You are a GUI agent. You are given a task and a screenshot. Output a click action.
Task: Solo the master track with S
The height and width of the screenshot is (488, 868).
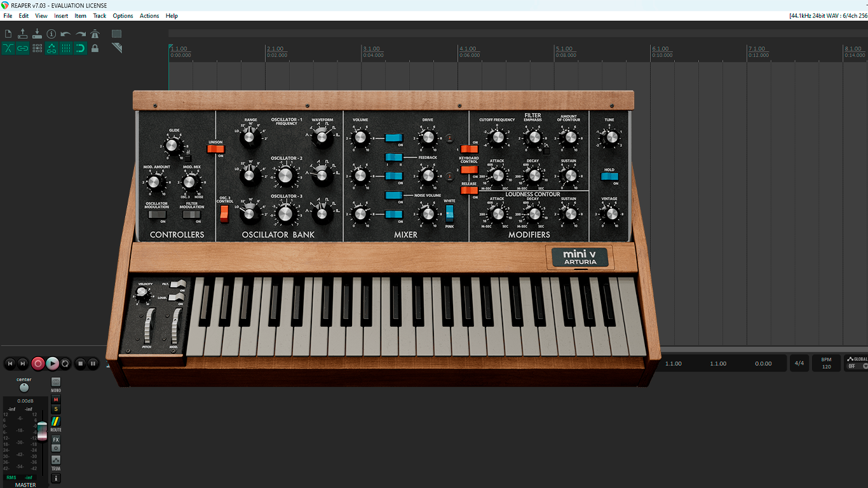(56, 409)
